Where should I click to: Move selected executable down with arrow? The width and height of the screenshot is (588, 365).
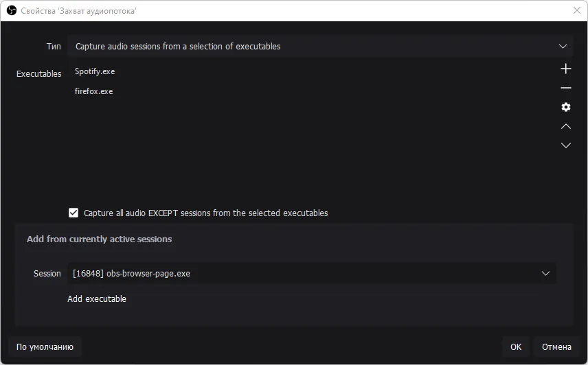(565, 145)
